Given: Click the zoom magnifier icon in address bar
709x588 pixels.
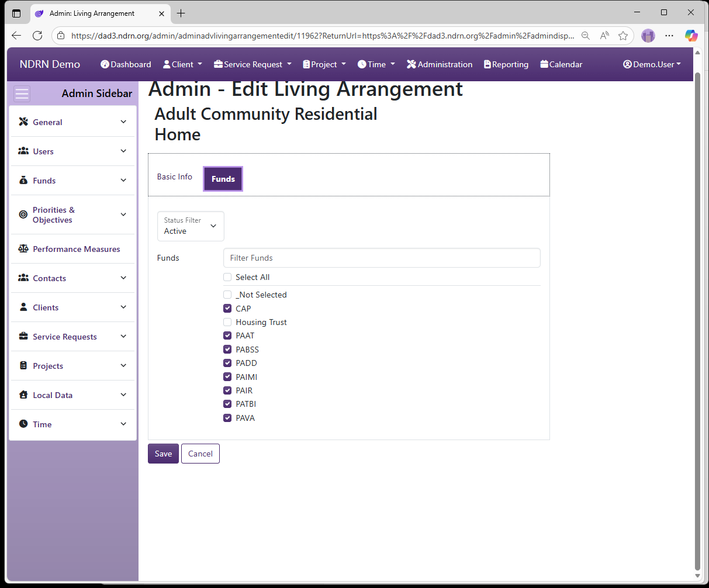Looking at the screenshot, I should (586, 36).
